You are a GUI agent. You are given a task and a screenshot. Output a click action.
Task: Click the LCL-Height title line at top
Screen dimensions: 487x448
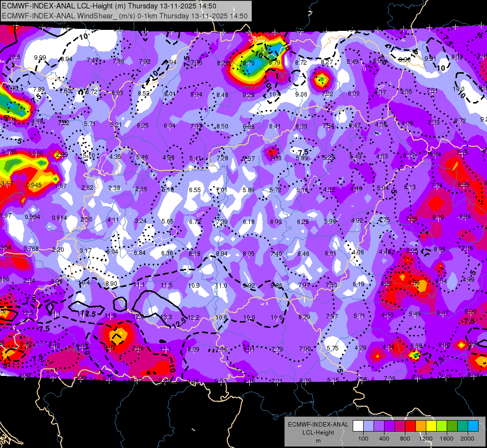(109, 6)
